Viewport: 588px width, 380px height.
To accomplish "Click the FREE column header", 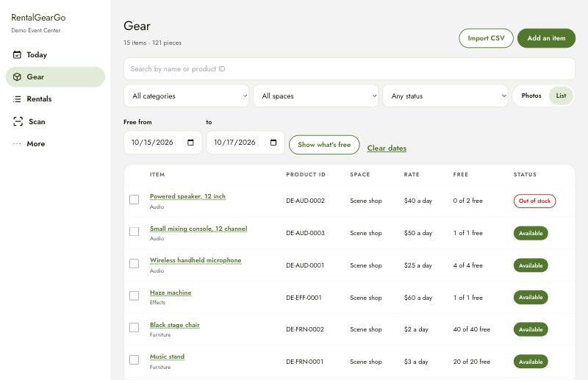I will pyautogui.click(x=461, y=174).
